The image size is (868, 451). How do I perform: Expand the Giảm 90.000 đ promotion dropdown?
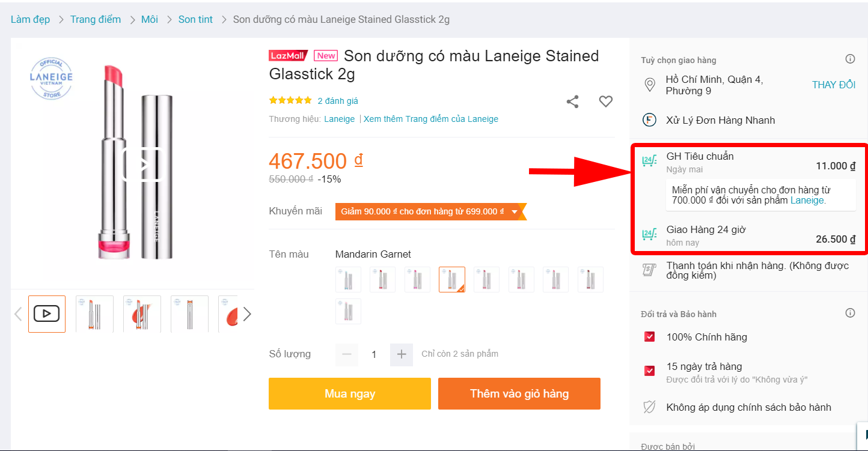pyautogui.click(x=515, y=211)
